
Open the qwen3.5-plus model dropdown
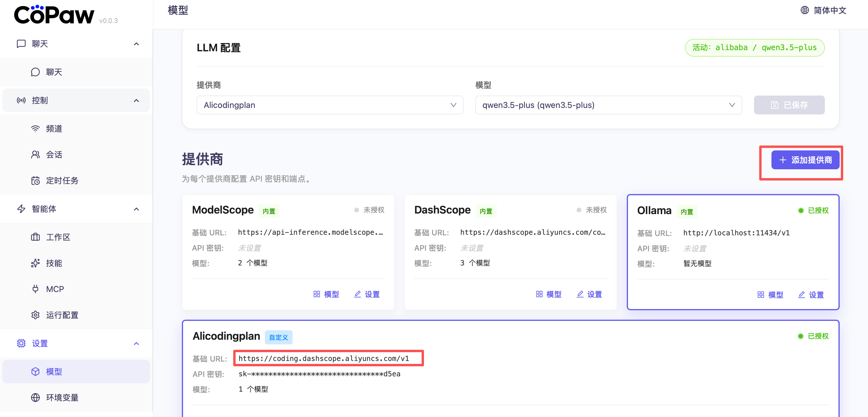[x=608, y=105]
